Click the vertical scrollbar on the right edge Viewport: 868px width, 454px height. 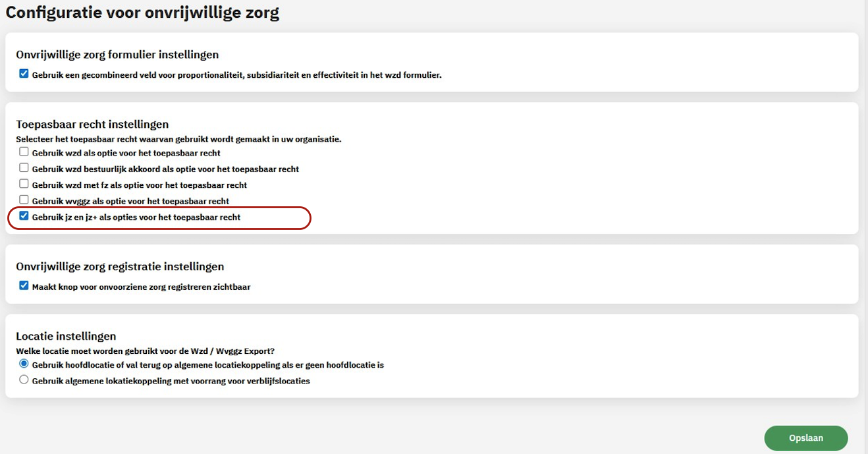(x=864, y=227)
